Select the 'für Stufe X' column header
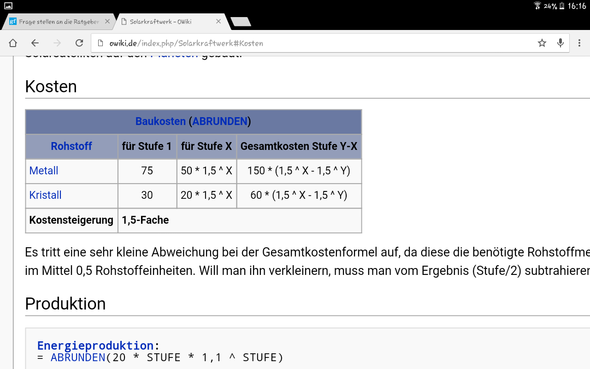 (206, 146)
